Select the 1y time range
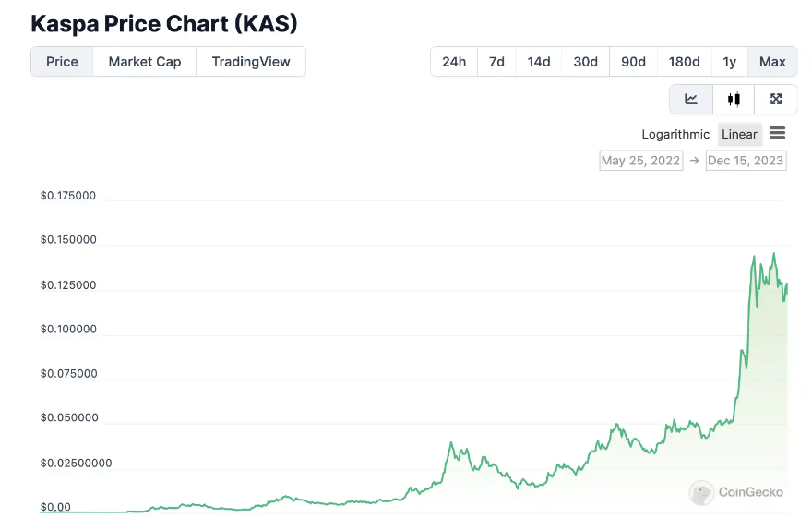Image resolution: width=812 pixels, height=530 pixels. click(x=729, y=62)
